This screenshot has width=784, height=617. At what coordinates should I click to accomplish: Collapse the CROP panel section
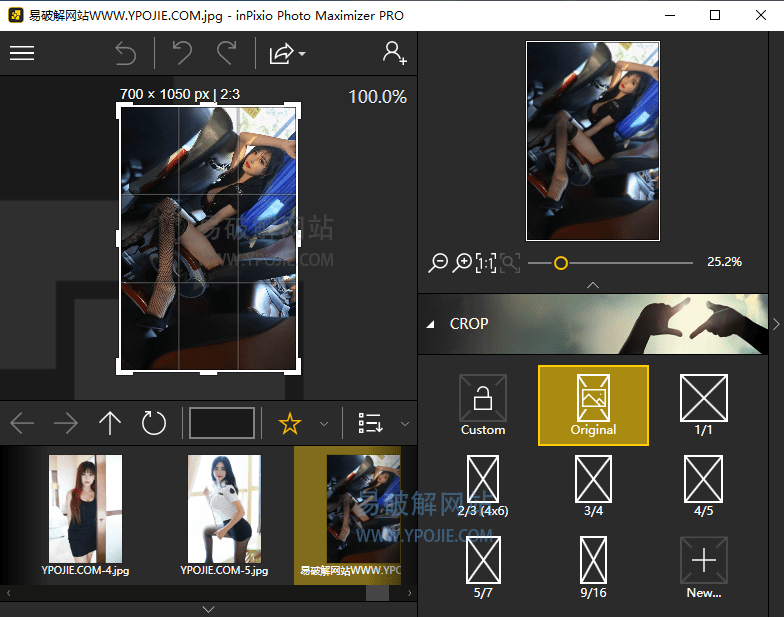[x=431, y=324]
